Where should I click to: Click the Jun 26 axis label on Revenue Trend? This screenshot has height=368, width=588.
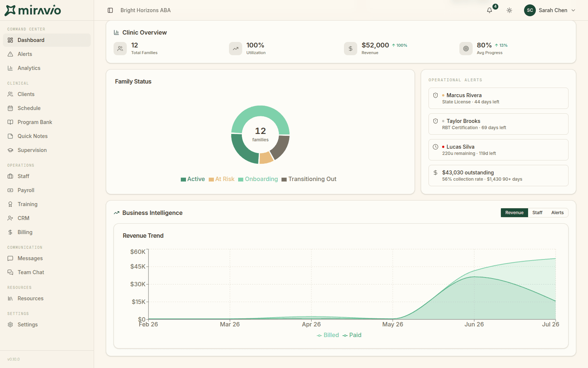[x=474, y=324]
